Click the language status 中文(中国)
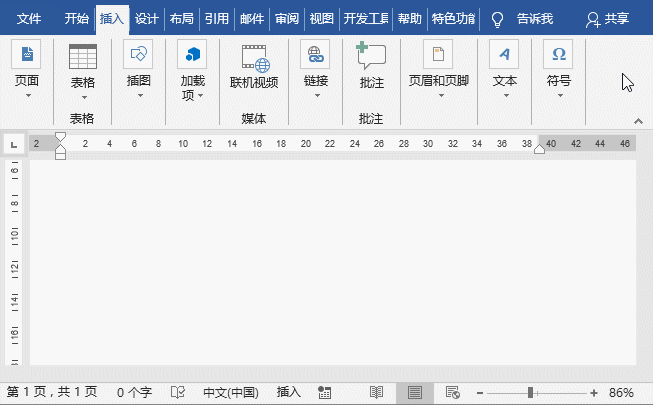Image resolution: width=653 pixels, height=405 pixels. coord(231,392)
